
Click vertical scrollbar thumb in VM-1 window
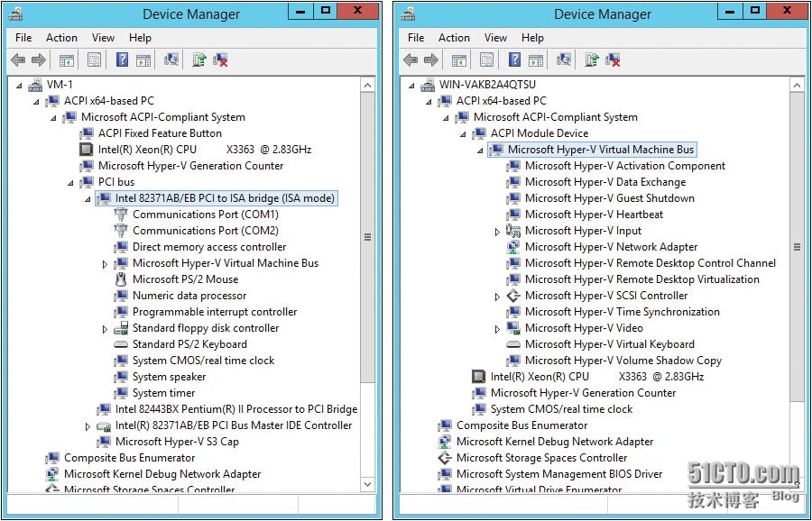368,237
